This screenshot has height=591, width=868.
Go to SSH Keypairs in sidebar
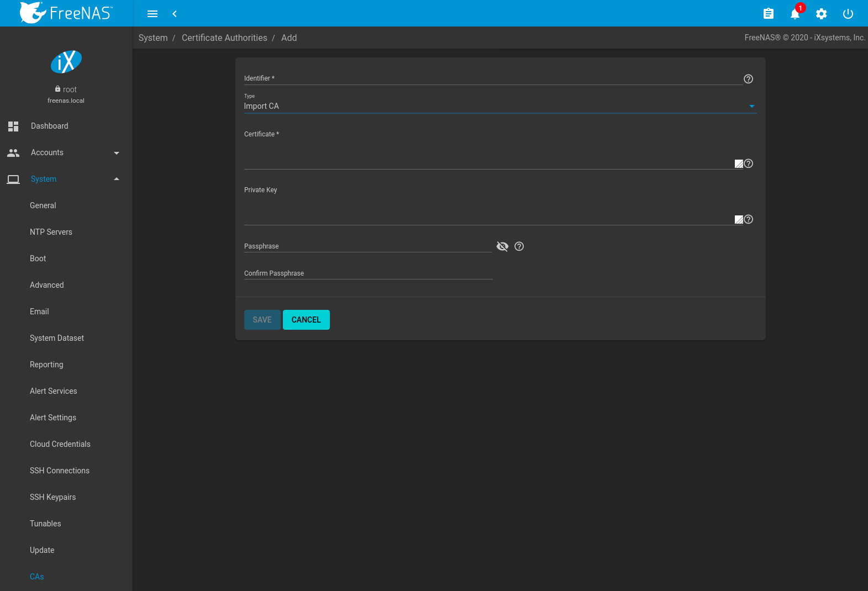coord(53,497)
